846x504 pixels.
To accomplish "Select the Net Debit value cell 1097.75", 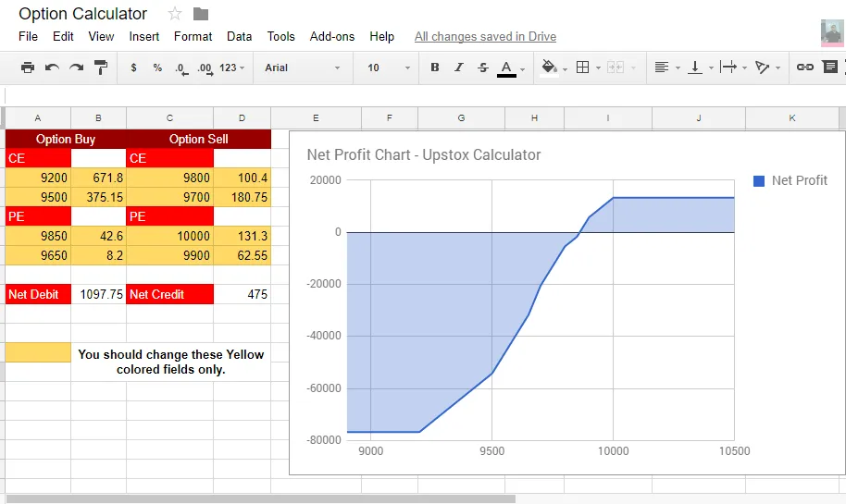I will click(x=98, y=294).
